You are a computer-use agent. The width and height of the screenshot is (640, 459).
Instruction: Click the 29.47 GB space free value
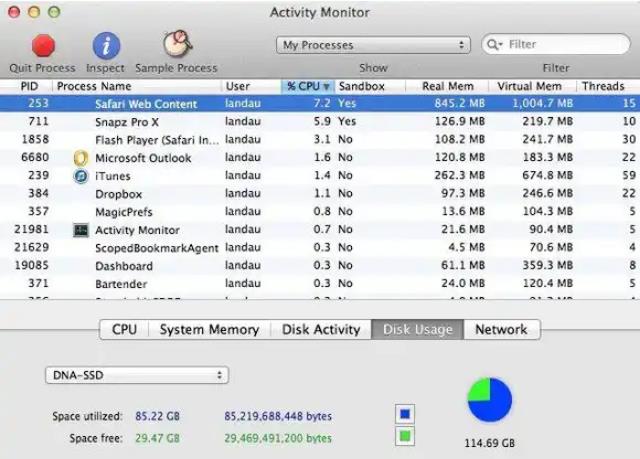158,438
